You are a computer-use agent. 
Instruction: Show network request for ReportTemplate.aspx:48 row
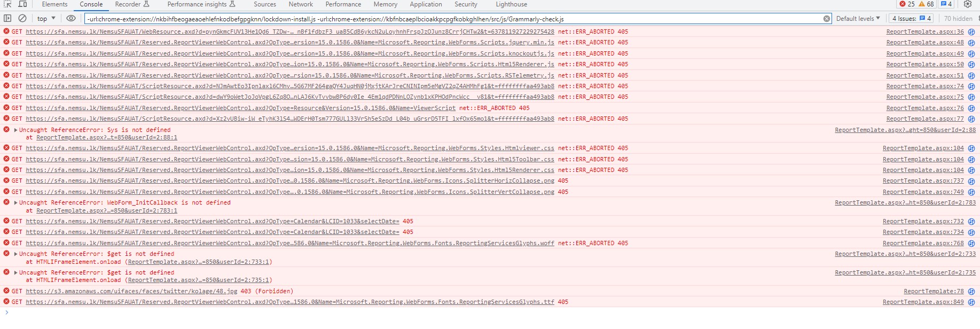pos(971,42)
